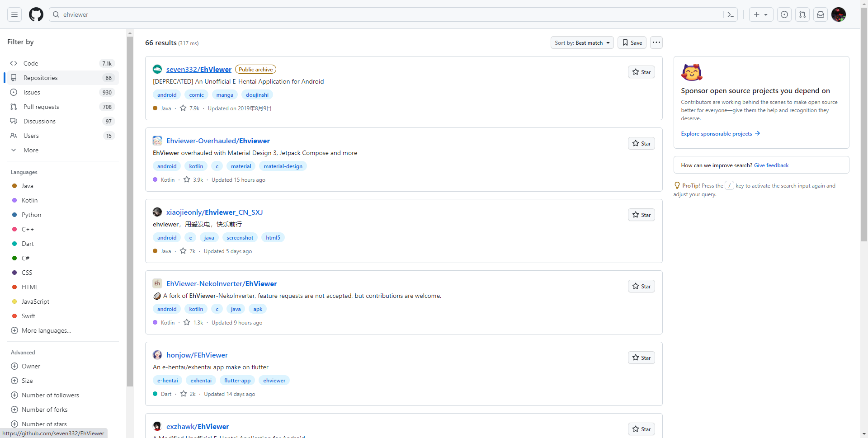
Task: Filter results by Code
Action: pyautogui.click(x=63, y=63)
